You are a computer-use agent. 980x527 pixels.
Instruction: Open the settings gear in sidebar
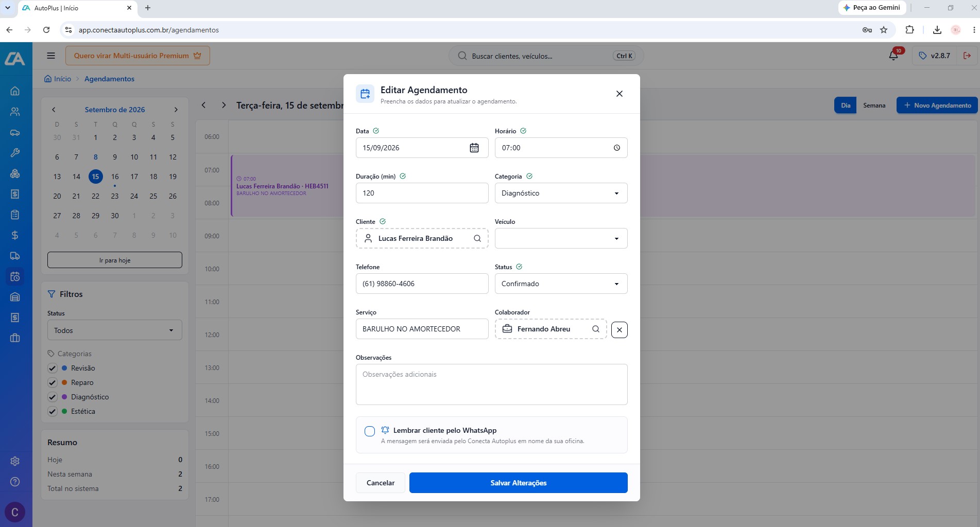[15, 461]
